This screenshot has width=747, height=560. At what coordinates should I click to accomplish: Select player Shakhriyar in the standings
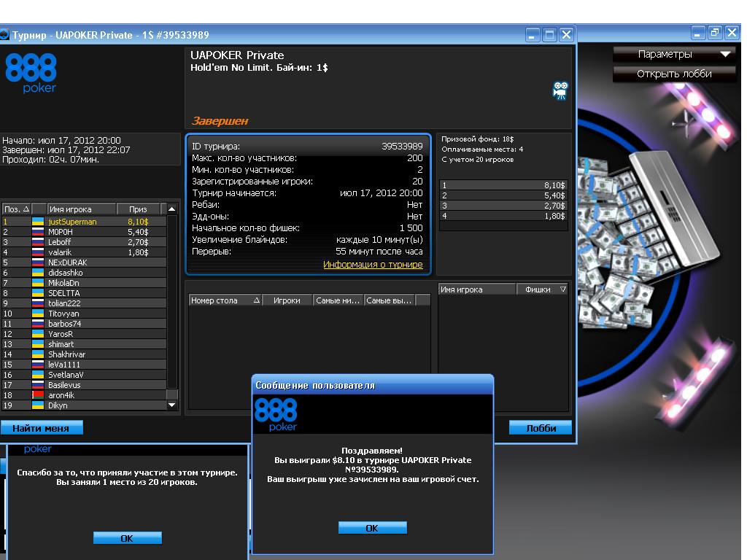[84, 354]
